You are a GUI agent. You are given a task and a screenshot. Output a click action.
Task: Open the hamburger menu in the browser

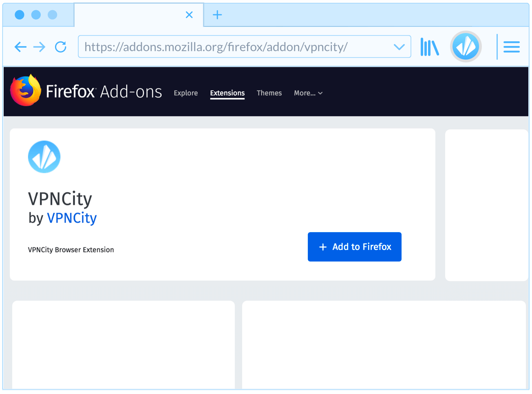point(512,47)
